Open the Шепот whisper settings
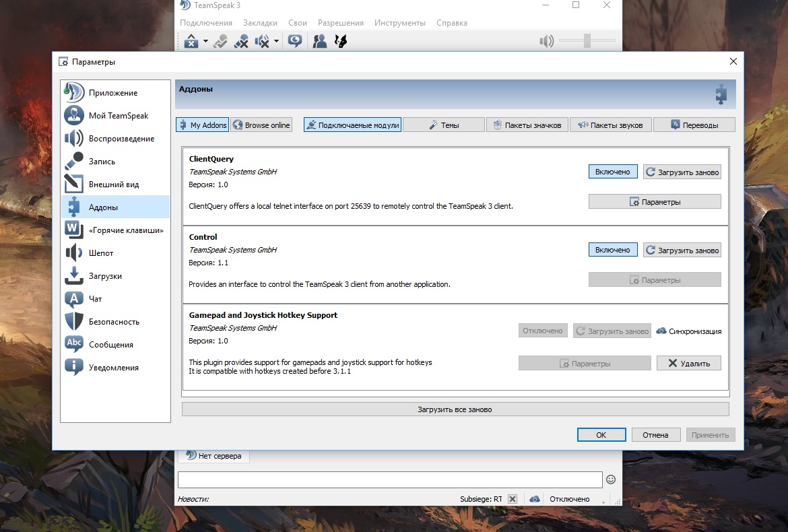 115,253
